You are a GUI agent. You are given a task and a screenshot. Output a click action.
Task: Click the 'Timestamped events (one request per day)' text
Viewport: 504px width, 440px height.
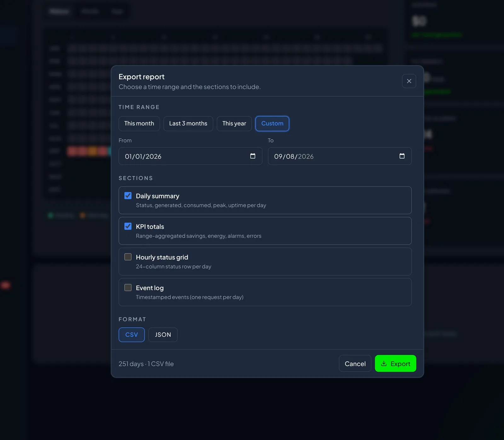click(190, 297)
